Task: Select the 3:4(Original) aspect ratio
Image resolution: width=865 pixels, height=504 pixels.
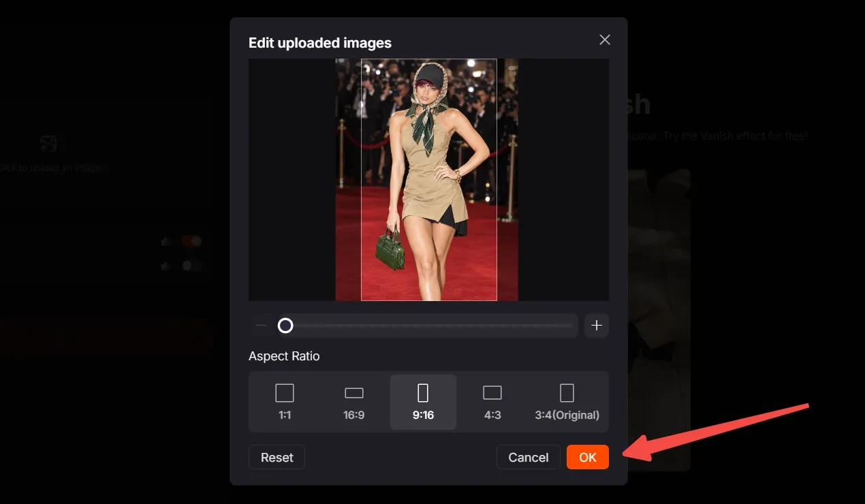Action: click(567, 402)
